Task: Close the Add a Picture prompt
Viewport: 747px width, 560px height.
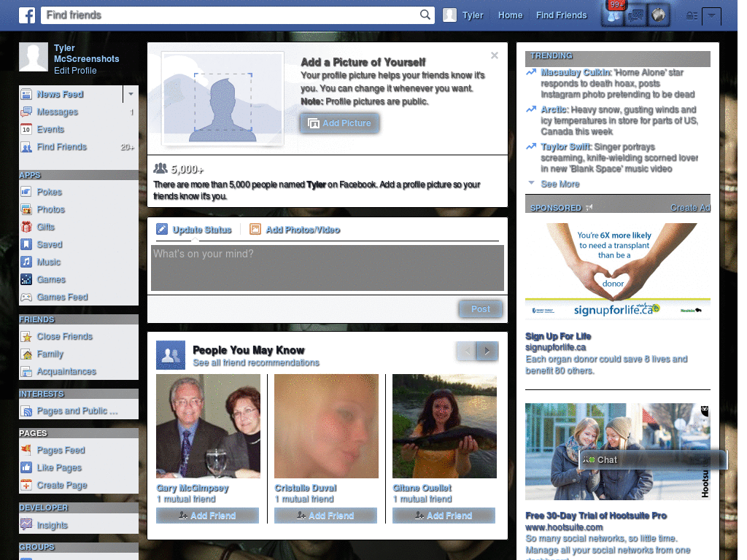Action: [495, 55]
